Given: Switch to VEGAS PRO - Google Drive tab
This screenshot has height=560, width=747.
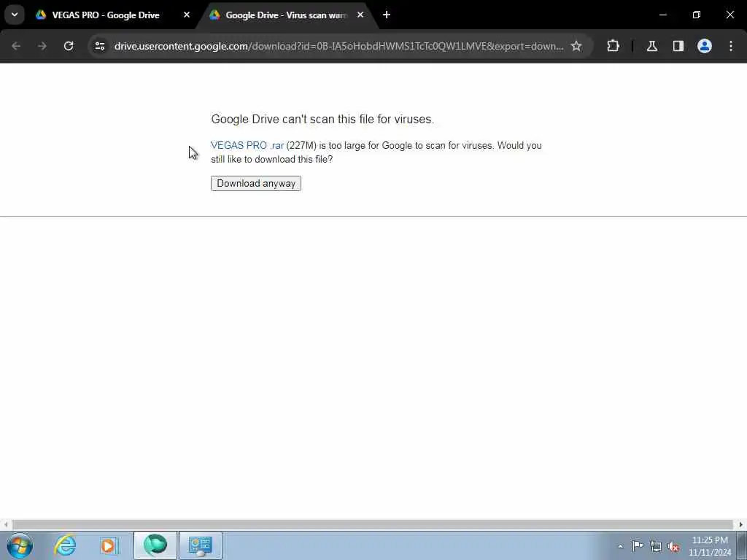Looking at the screenshot, I should (106, 15).
